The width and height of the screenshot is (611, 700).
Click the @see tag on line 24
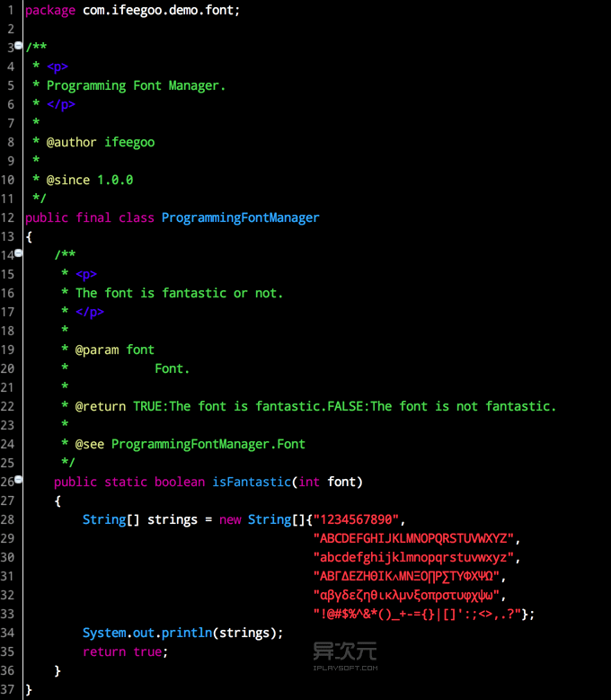(89, 444)
